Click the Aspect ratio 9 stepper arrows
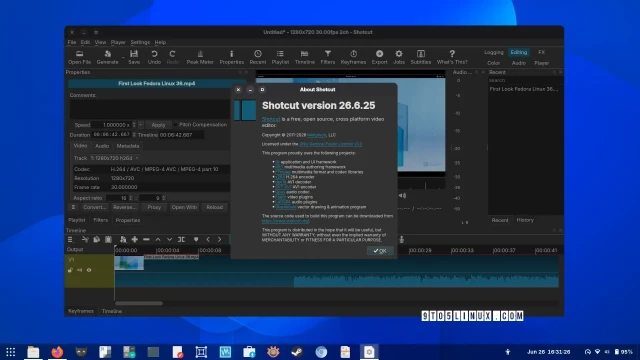This screenshot has width=640, height=360. click(164, 198)
